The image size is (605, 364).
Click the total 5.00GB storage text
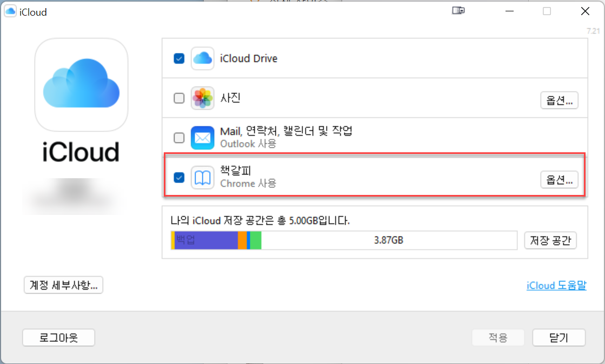[x=260, y=220]
